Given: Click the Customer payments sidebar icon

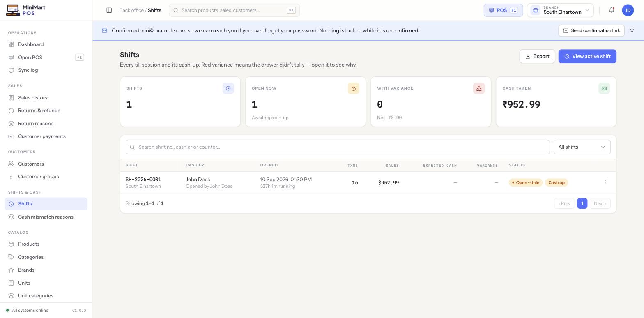Looking at the screenshot, I should tap(11, 136).
